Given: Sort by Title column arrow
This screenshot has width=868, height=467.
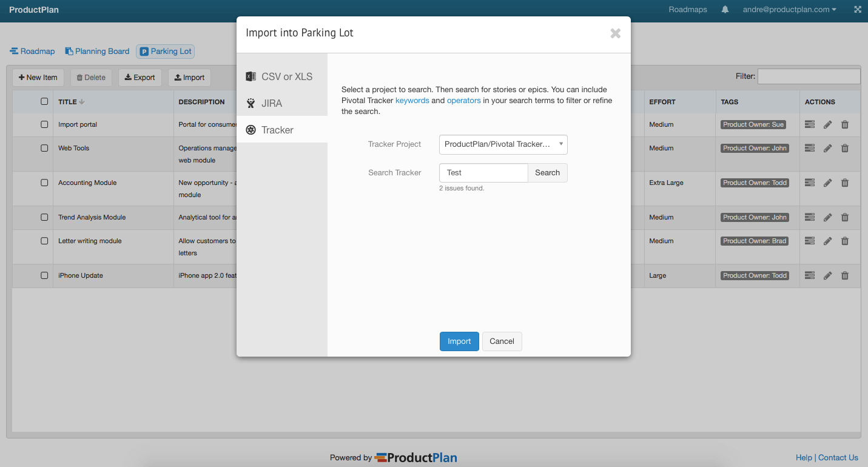Looking at the screenshot, I should pyautogui.click(x=82, y=102).
